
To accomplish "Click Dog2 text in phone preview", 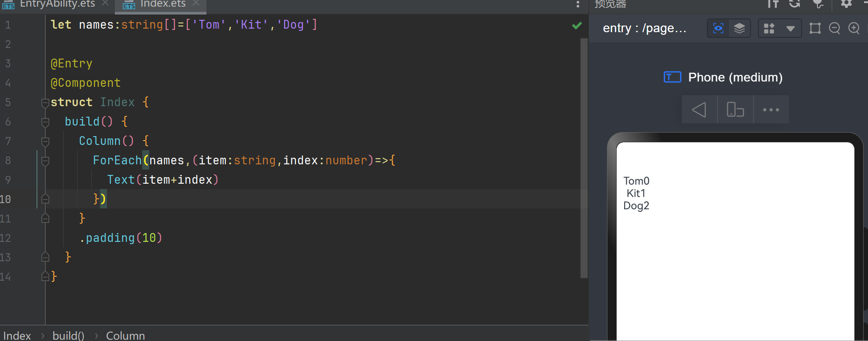I will click(636, 206).
